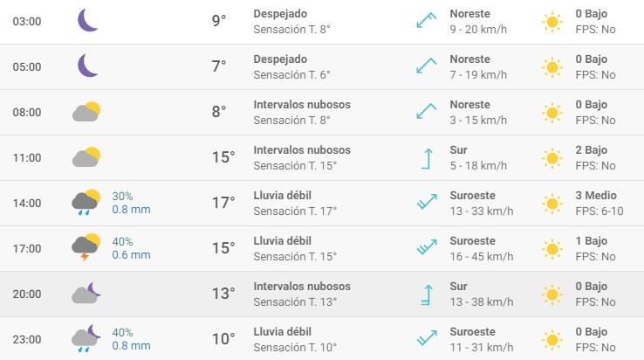Click the rain cloud icon at 14:00
The width and height of the screenshot is (644, 360).
86,202
